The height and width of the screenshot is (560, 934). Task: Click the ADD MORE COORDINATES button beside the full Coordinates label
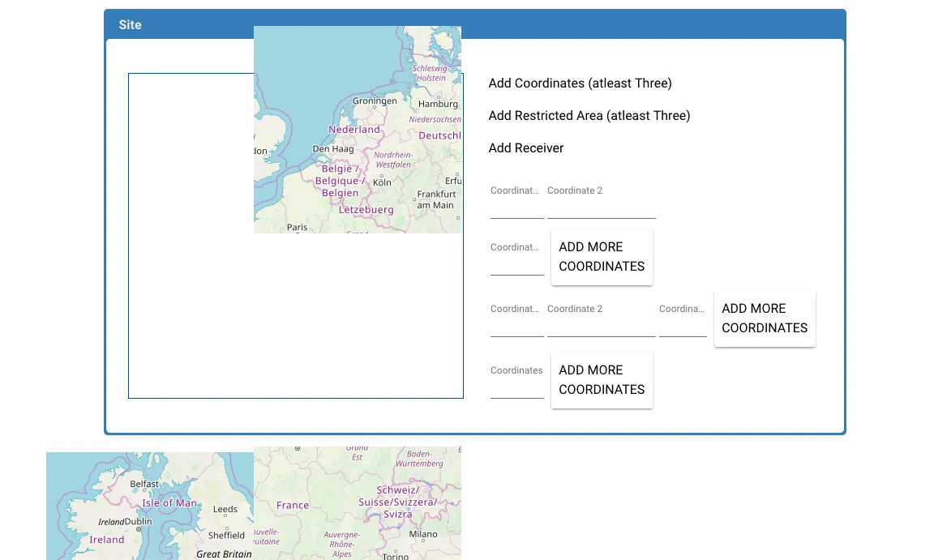point(602,380)
